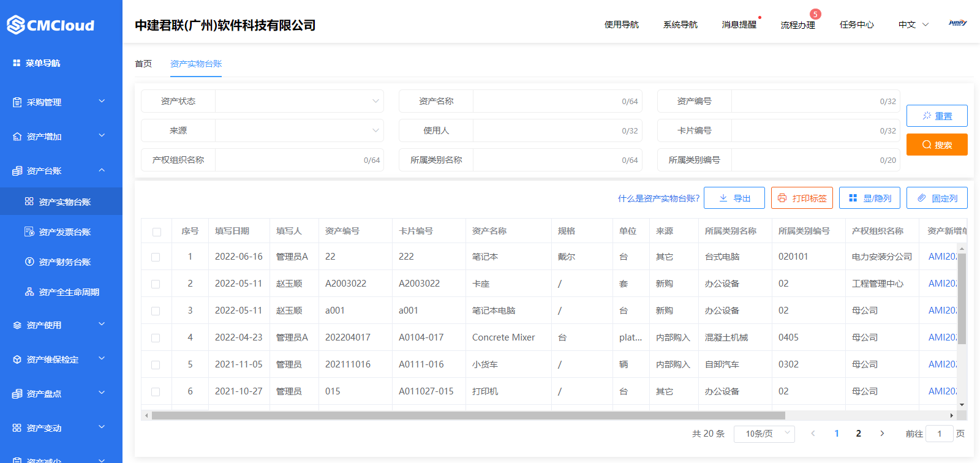This screenshot has height=463, width=980.
Task: Click the 打印标签 button
Action: (x=802, y=198)
